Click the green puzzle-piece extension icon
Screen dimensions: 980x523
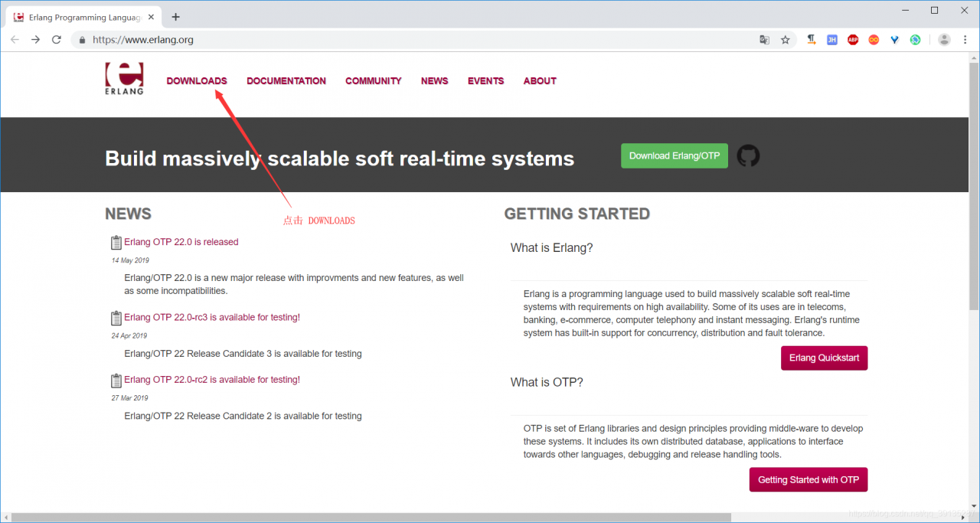click(x=915, y=40)
